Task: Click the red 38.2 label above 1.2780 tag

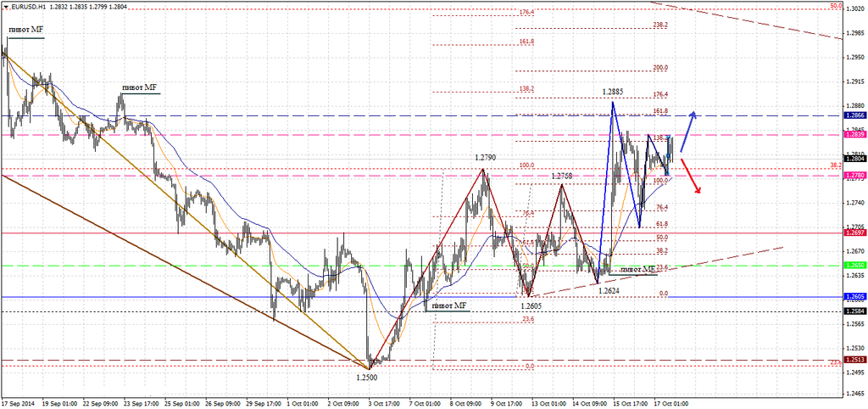Action: 836,165
